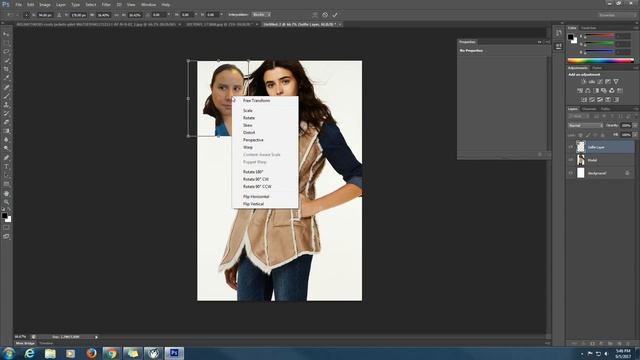Open the Mini Bridge tab
The width and height of the screenshot is (640, 360).
[x=25, y=344]
